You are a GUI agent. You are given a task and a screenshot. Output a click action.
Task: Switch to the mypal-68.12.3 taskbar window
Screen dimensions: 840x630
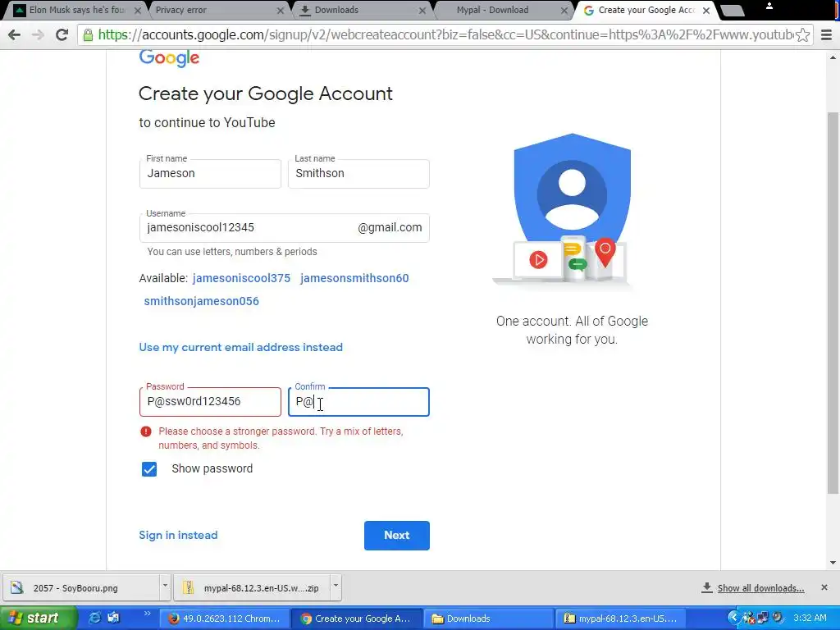point(622,619)
